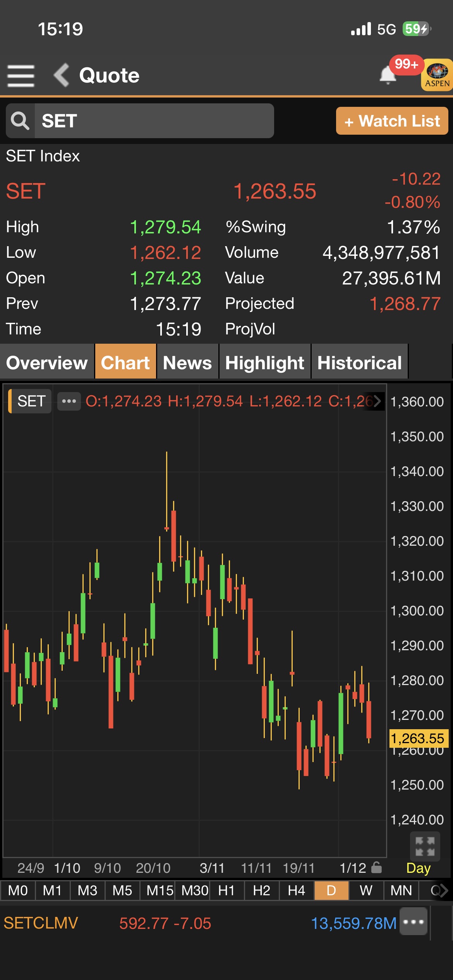453x980 pixels.
Task: Tap the Aspen logo icon
Action: click(437, 75)
